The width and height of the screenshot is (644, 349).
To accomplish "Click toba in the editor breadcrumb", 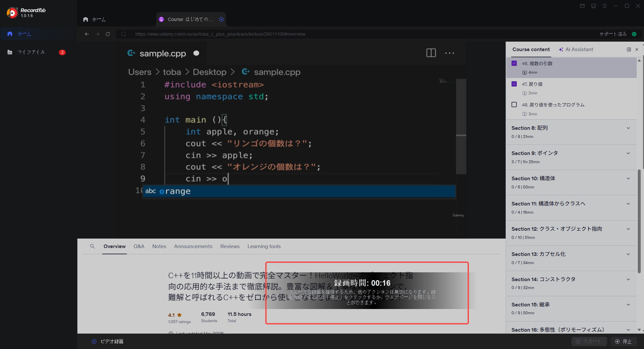I will (x=172, y=72).
